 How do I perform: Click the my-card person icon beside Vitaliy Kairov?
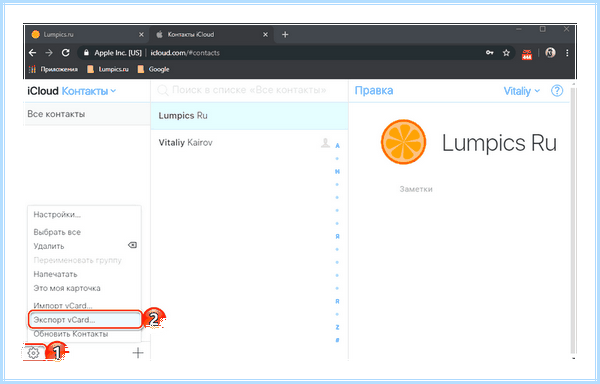(x=325, y=143)
